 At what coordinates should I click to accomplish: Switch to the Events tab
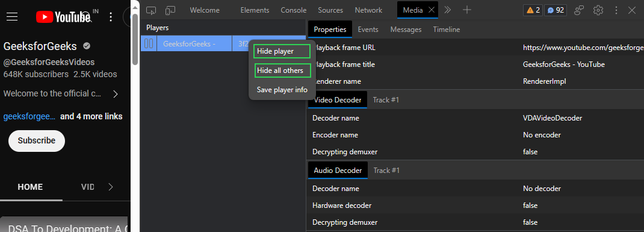(368, 30)
